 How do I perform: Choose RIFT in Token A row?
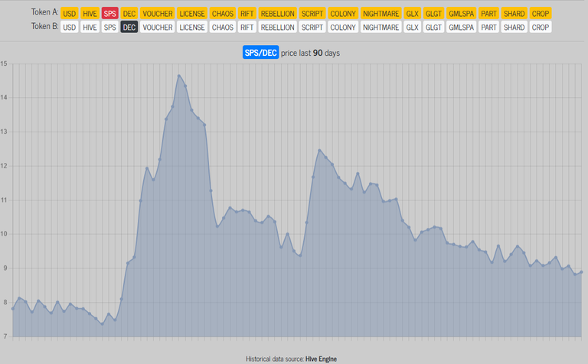click(247, 14)
